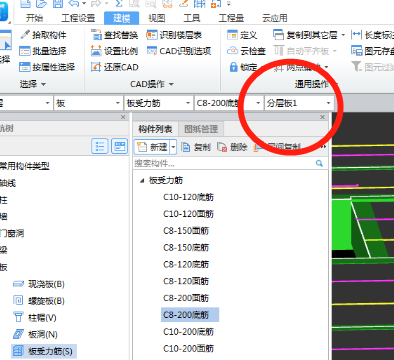Switch to the 构件列表 tab
Screen dimensions: 394x360
coord(155,129)
